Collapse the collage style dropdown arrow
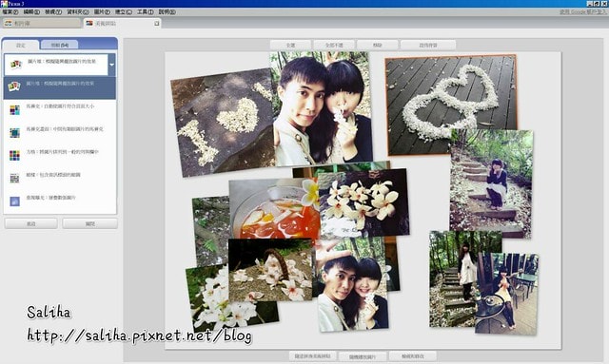The image size is (609, 364). pos(112,65)
